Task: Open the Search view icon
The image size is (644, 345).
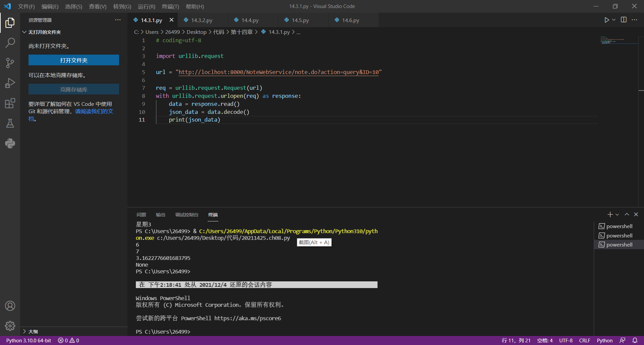Action: coord(10,43)
